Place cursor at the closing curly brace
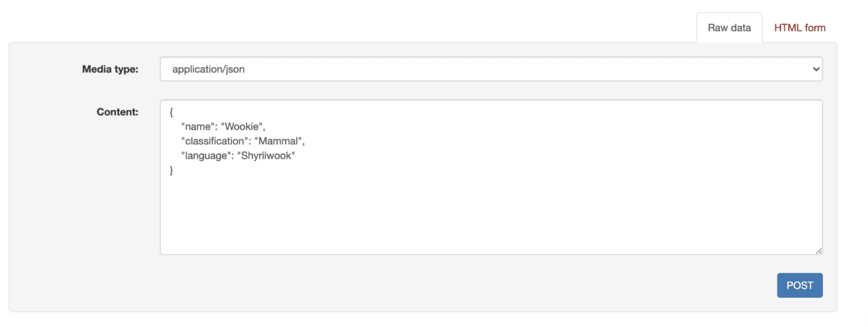This screenshot has height=327, width=868. coord(171,171)
